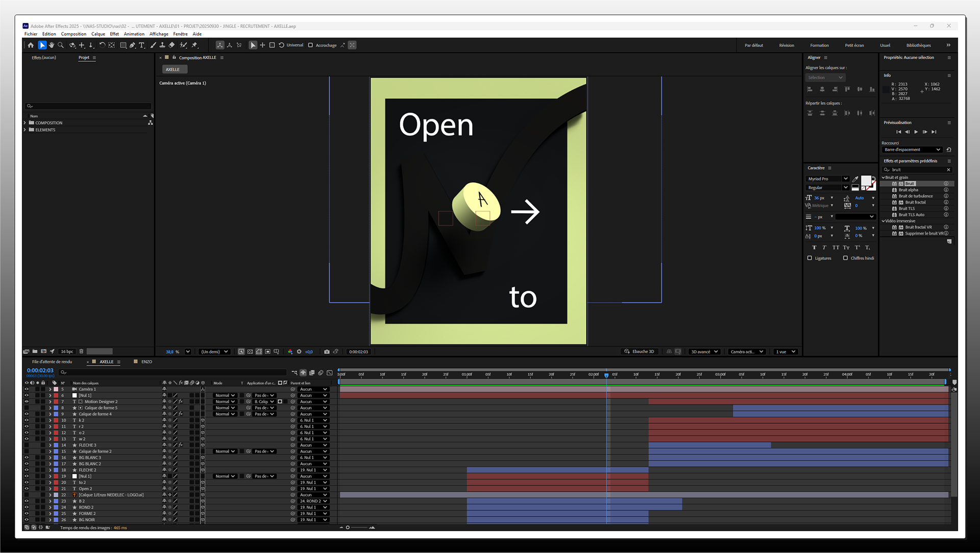
Task: Select the Horizontal Type tool
Action: click(142, 45)
